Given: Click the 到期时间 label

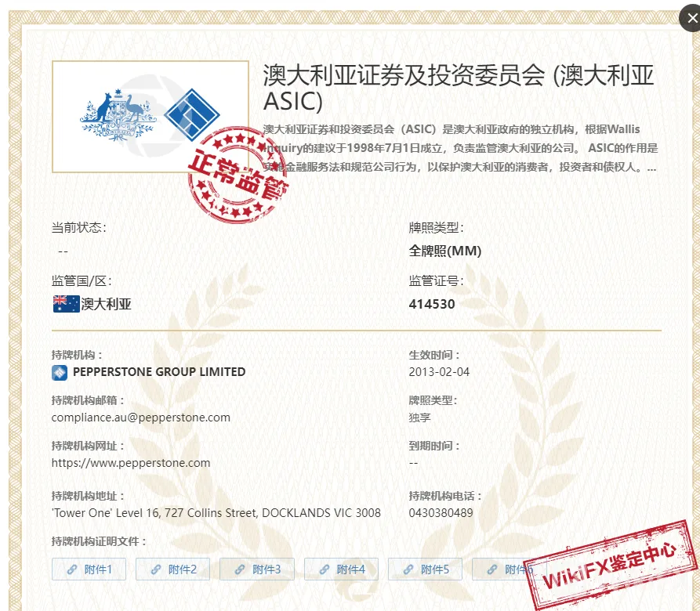Looking at the screenshot, I should (434, 446).
